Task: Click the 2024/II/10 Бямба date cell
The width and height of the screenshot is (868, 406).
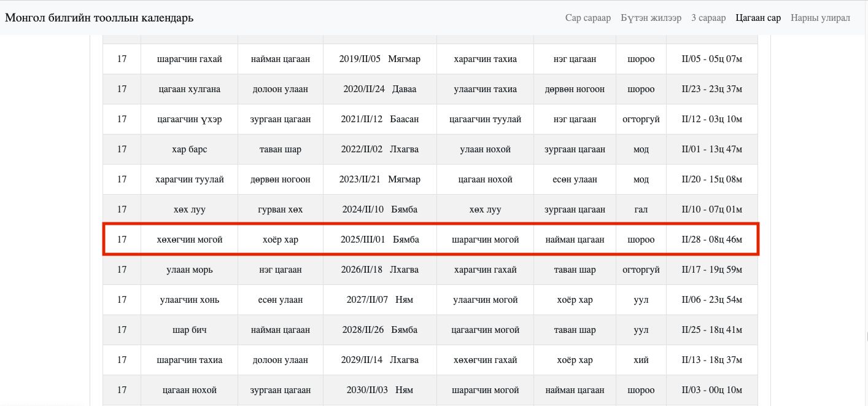Action: click(379, 209)
